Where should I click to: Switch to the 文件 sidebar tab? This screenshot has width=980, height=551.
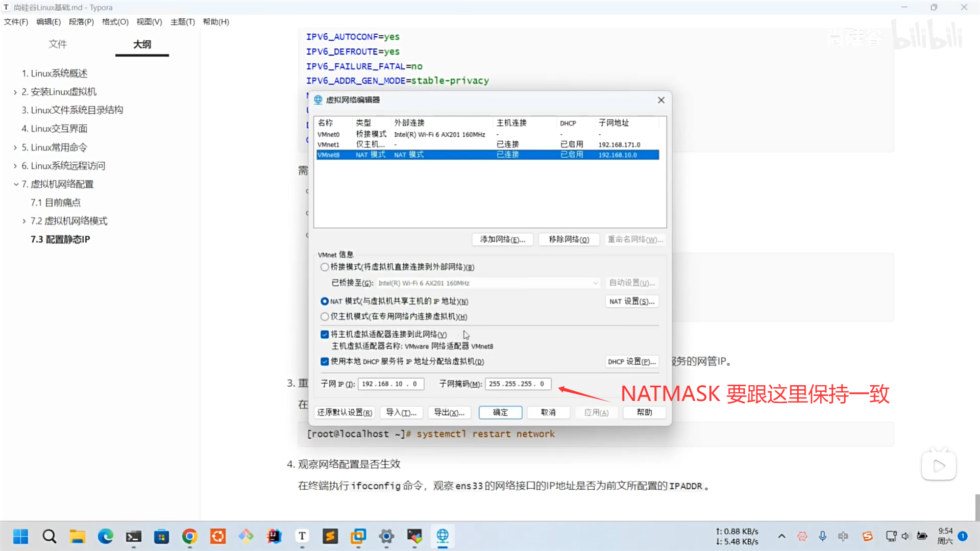click(58, 44)
